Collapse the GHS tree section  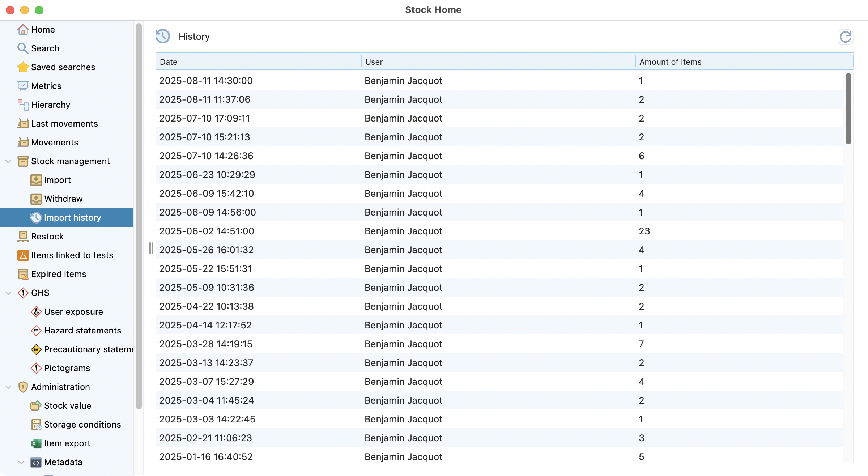tap(8, 293)
